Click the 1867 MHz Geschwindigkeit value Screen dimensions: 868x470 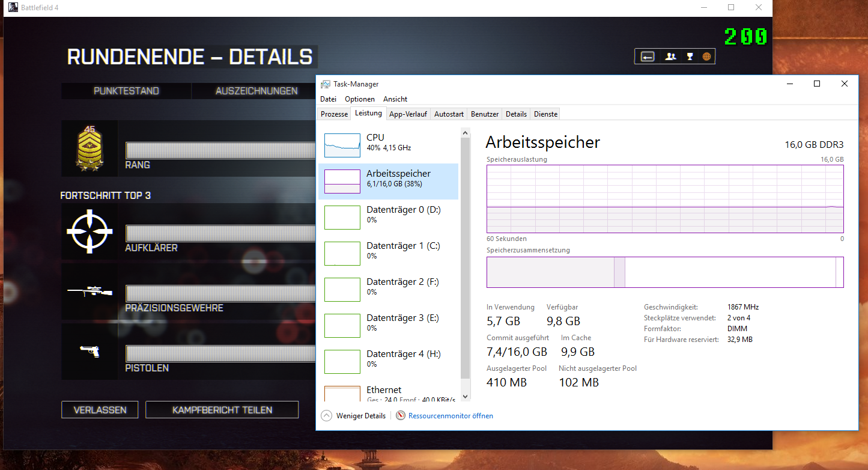click(x=743, y=307)
